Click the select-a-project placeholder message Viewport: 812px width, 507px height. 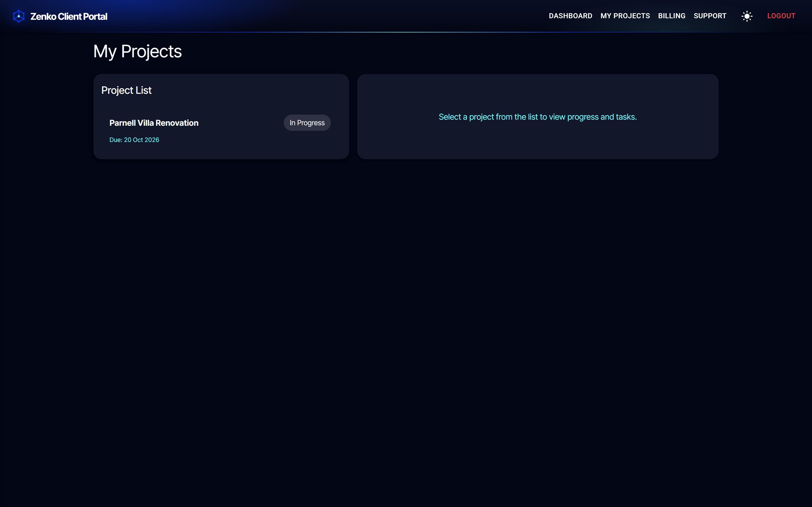click(537, 117)
